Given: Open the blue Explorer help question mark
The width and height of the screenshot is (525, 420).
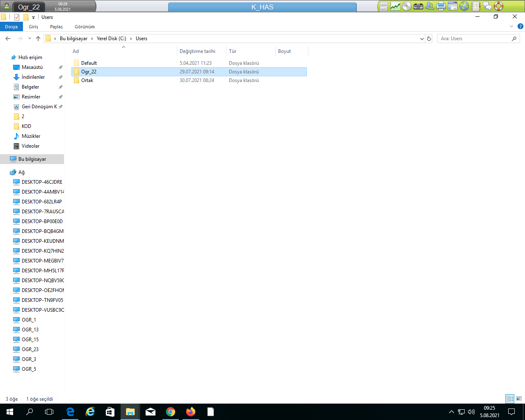Looking at the screenshot, I should (520, 26).
